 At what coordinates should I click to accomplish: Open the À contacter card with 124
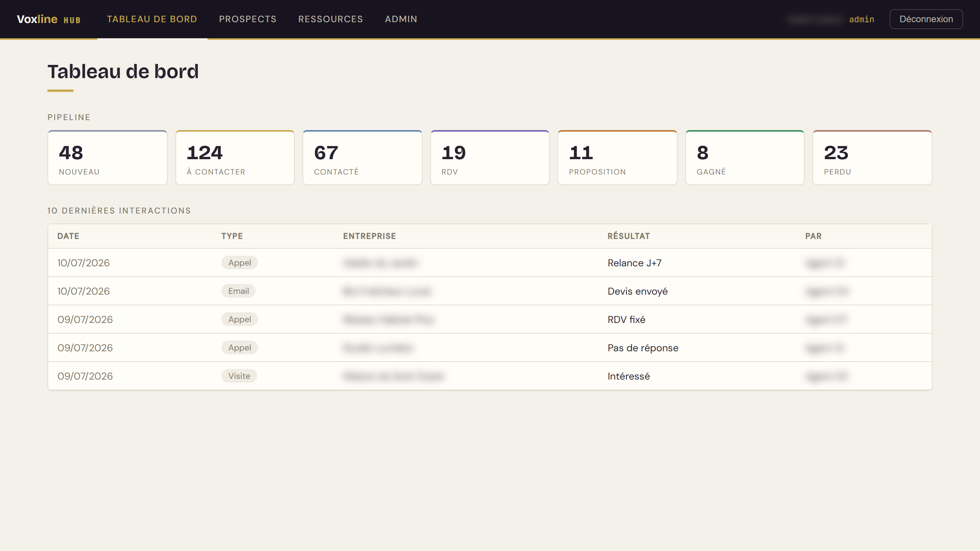(x=235, y=158)
